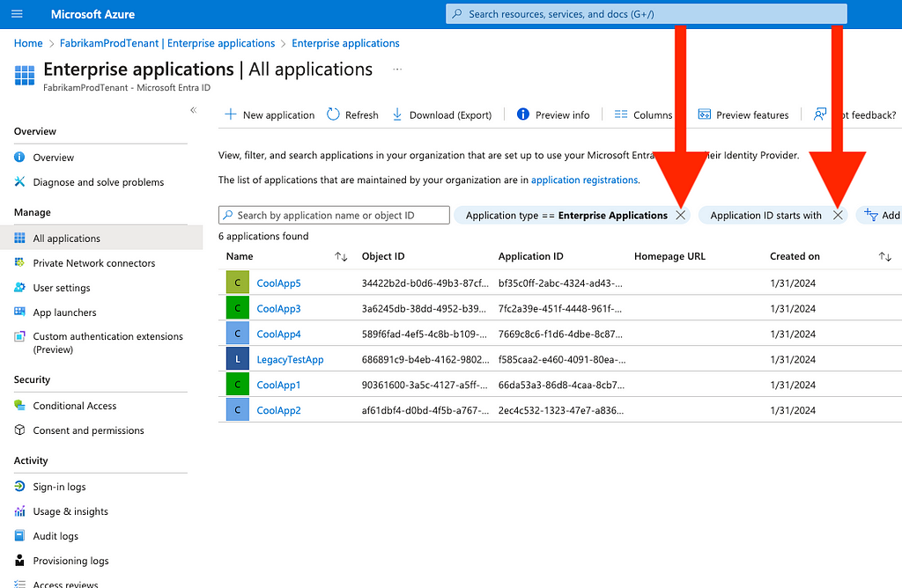Screen dimensions: 902x588
Task: Click New application button
Action: 270,115
